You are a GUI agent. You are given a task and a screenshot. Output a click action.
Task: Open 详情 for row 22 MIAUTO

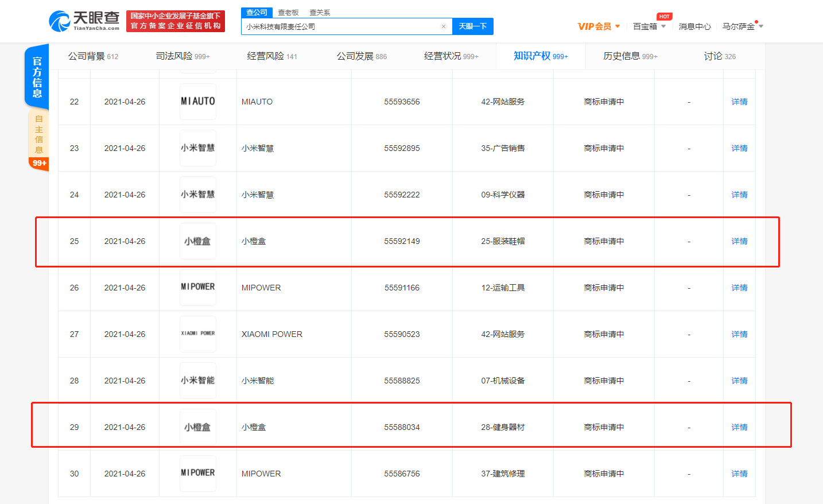point(739,102)
